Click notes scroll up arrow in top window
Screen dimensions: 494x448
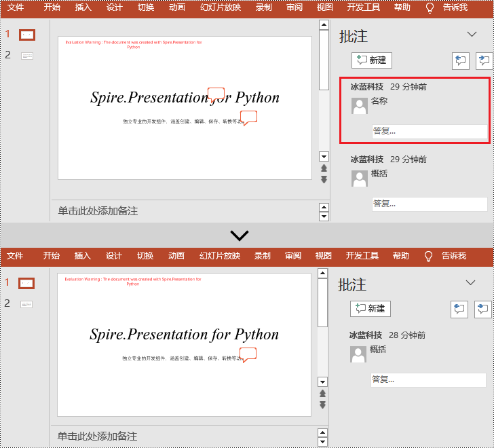pyautogui.click(x=324, y=207)
